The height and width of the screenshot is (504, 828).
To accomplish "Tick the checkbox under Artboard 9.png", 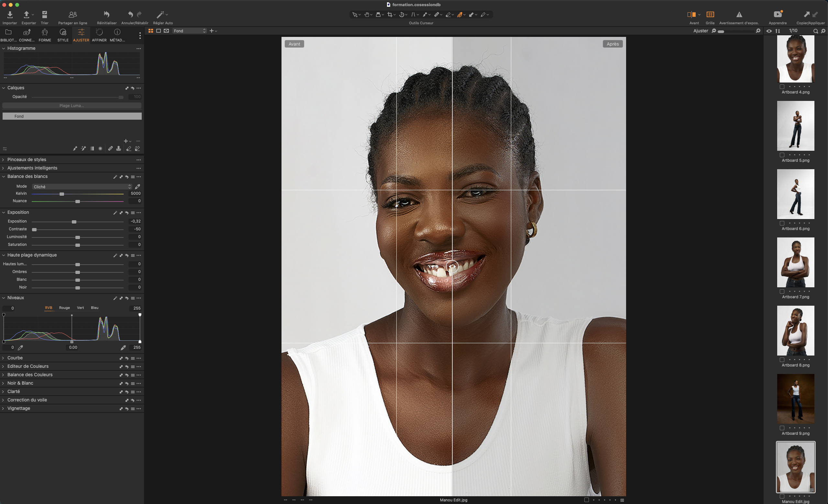I will pyautogui.click(x=782, y=428).
